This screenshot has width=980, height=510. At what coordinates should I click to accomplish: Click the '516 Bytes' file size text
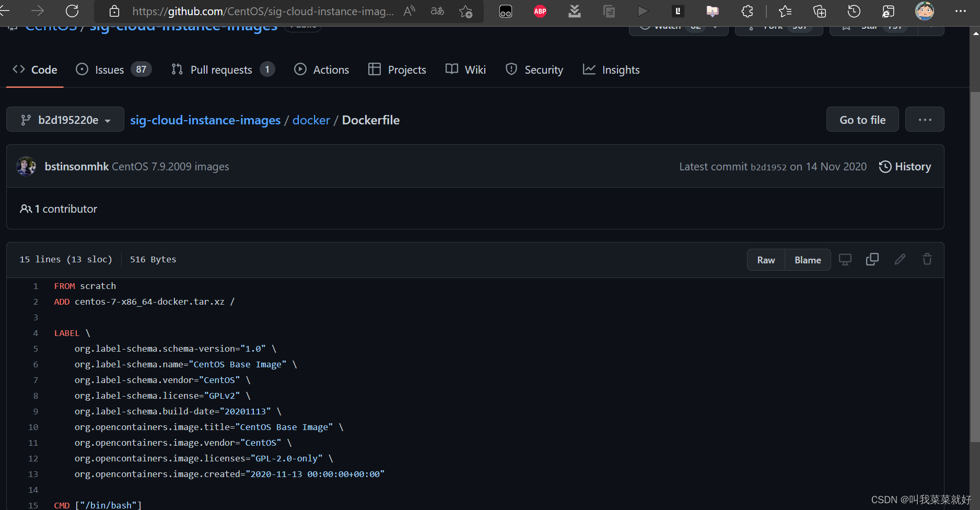pyautogui.click(x=153, y=259)
